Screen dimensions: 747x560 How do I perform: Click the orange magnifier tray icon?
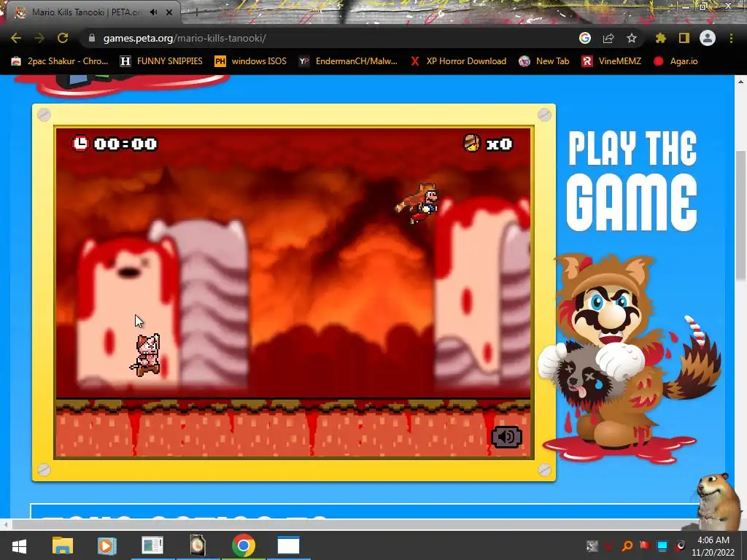[x=627, y=545]
